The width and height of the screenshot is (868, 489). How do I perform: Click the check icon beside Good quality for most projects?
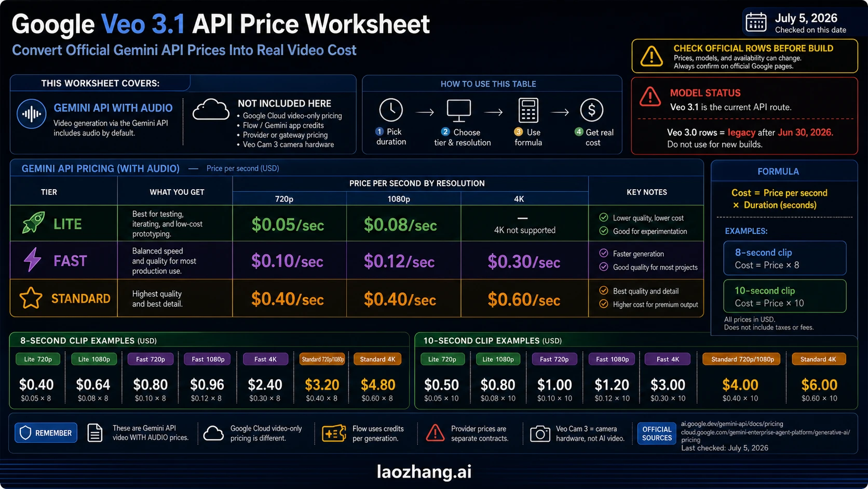pyautogui.click(x=603, y=267)
